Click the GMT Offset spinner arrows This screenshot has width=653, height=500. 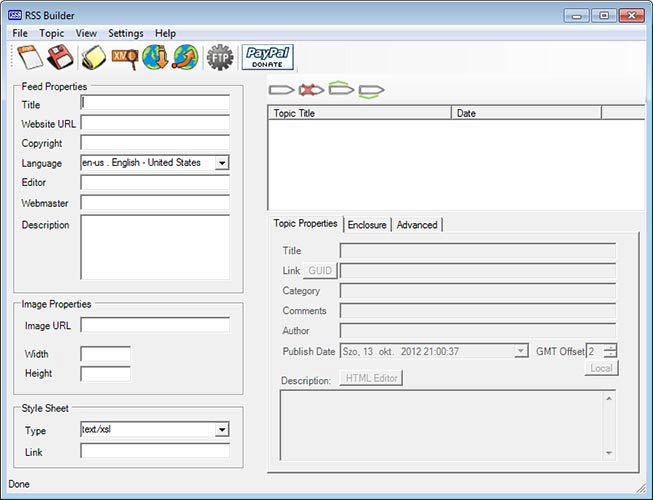[x=610, y=351]
